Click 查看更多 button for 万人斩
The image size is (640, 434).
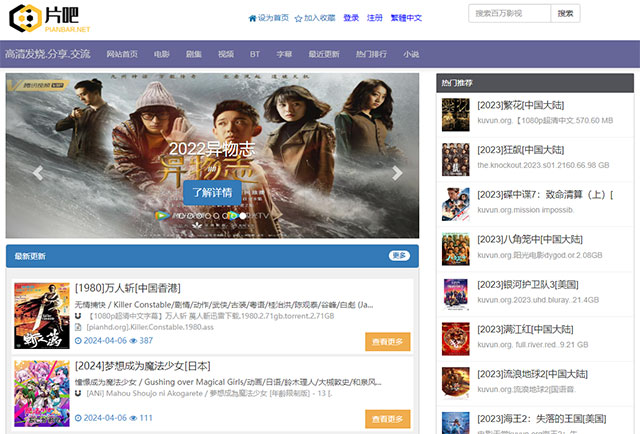tap(388, 342)
